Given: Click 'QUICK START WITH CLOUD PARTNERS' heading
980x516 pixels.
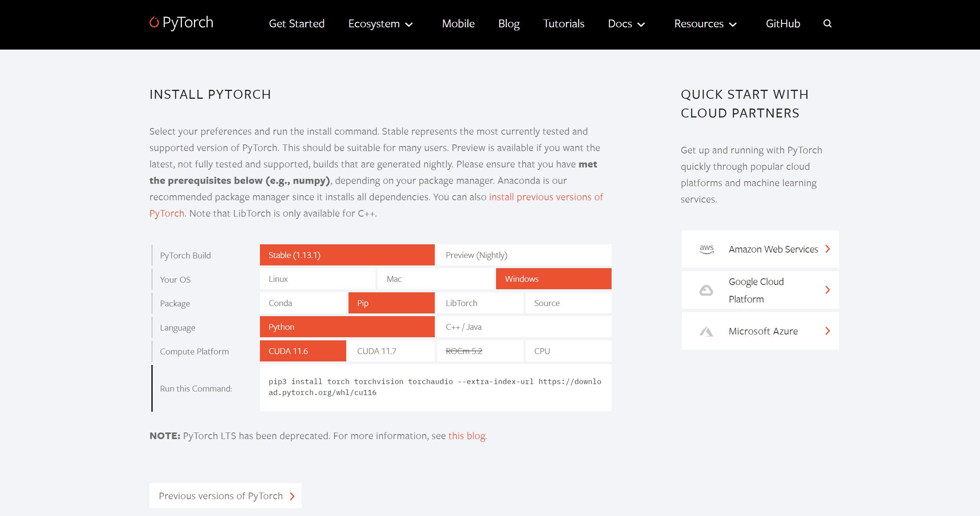Looking at the screenshot, I should (x=745, y=104).
